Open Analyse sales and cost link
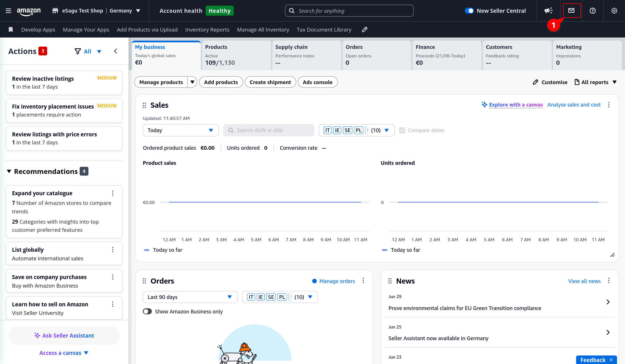625x364 pixels. [574, 105]
